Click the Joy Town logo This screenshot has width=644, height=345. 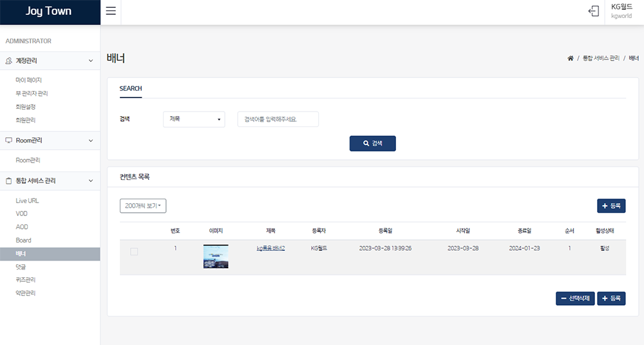tap(49, 12)
